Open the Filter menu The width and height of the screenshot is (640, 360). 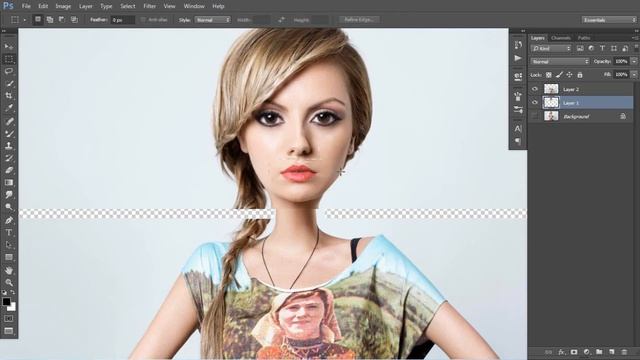tap(149, 6)
